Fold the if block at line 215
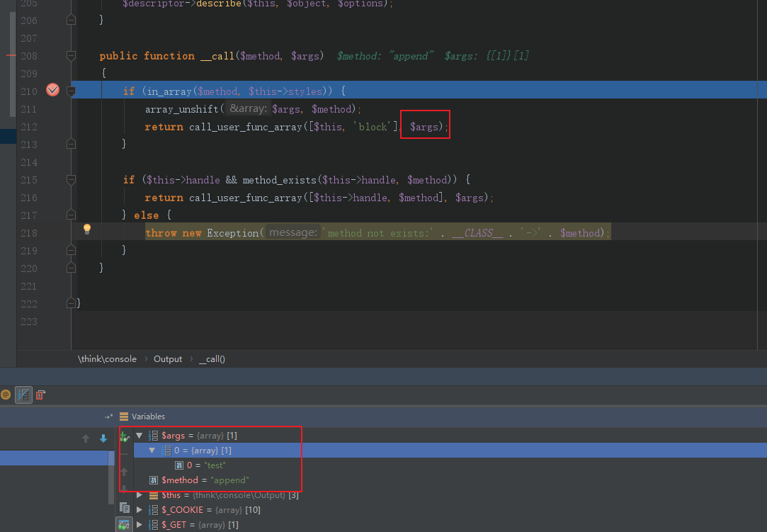This screenshot has height=532, width=767. (x=71, y=180)
